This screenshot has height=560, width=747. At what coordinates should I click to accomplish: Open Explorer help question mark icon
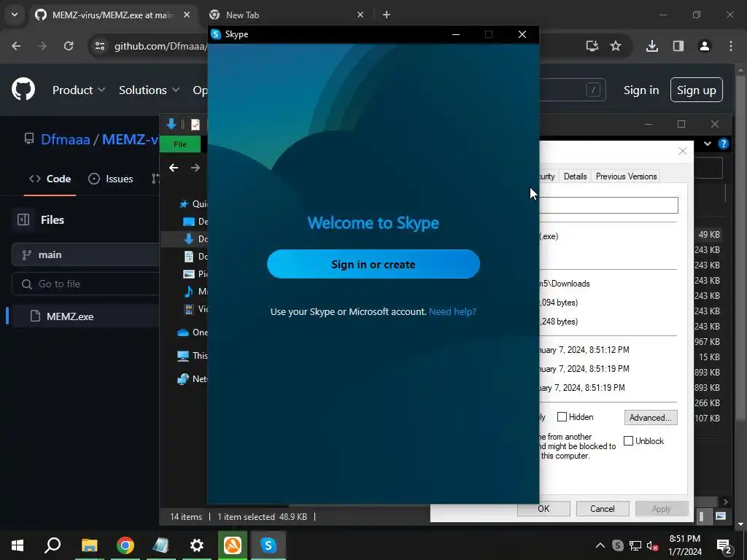click(723, 144)
